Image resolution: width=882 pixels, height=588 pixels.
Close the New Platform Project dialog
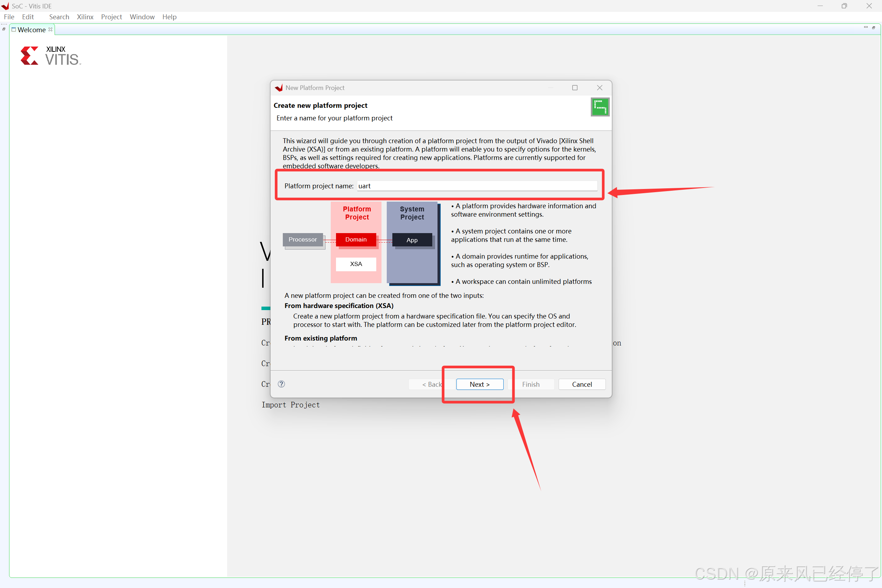tap(599, 88)
